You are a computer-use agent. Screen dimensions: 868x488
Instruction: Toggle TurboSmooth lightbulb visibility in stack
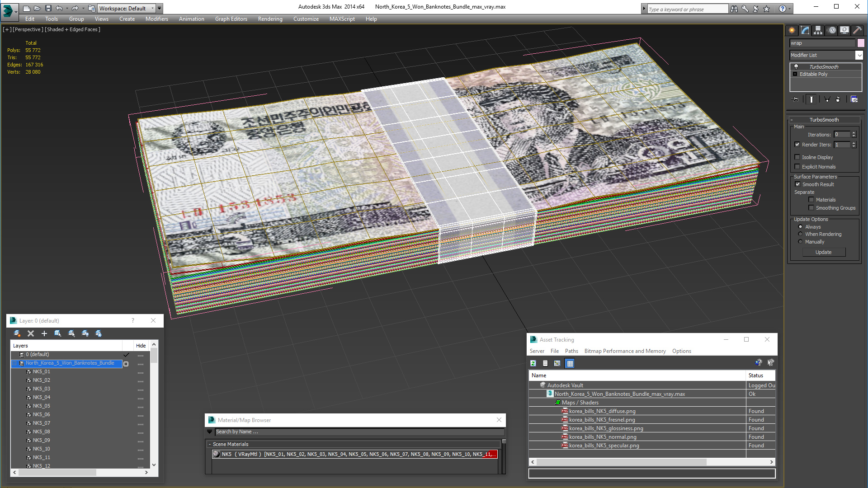coord(796,67)
